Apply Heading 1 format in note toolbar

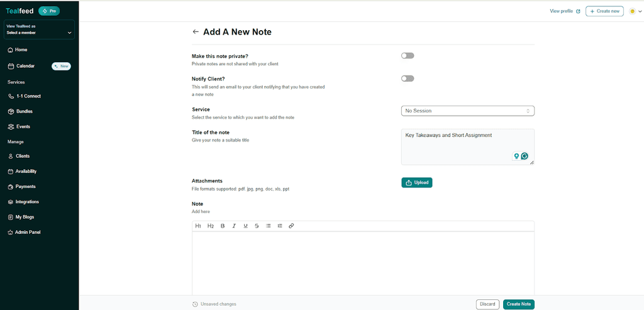(x=198, y=226)
